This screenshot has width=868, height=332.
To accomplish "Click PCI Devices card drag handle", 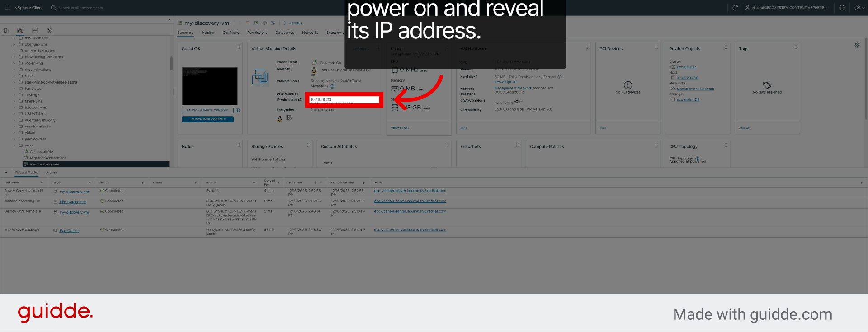I will click(x=656, y=47).
